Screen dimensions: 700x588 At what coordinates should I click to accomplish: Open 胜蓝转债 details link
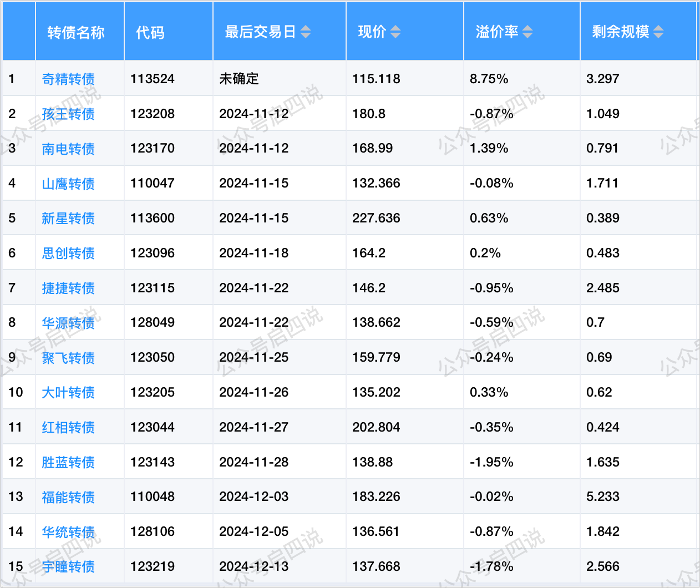point(68,463)
